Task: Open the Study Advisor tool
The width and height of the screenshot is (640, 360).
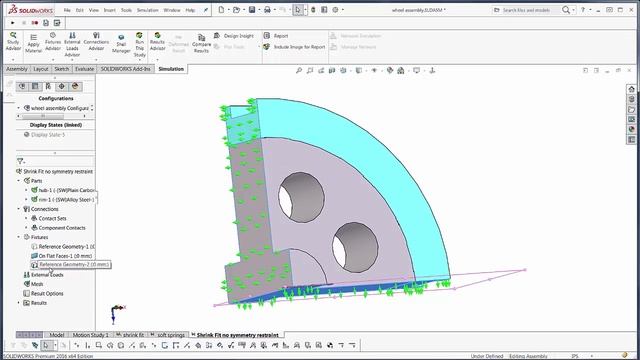Action: tap(13, 42)
